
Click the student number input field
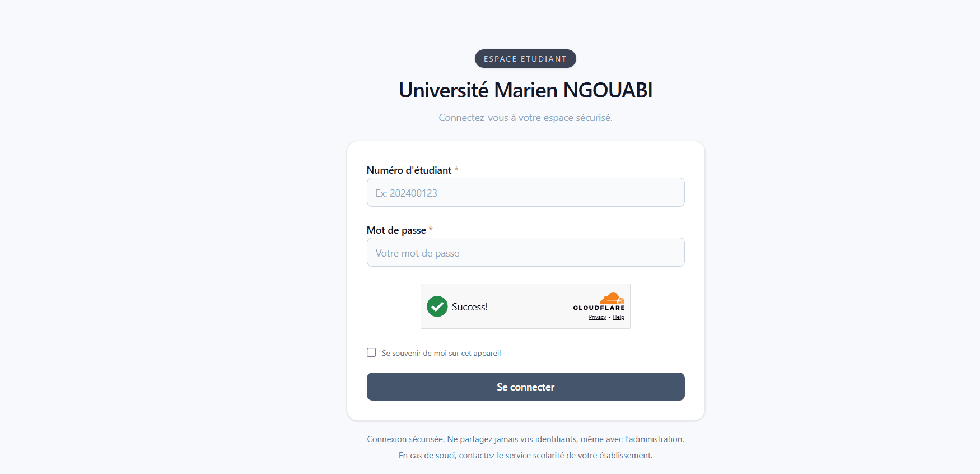pyautogui.click(x=525, y=192)
